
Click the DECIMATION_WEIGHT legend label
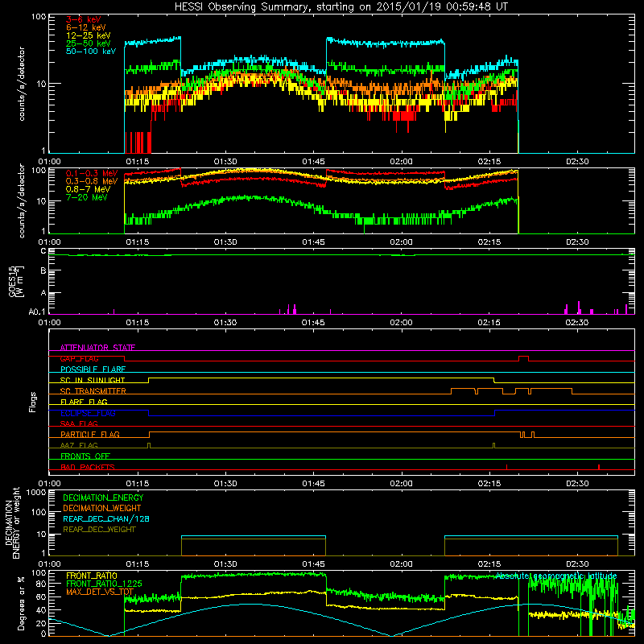(102, 508)
